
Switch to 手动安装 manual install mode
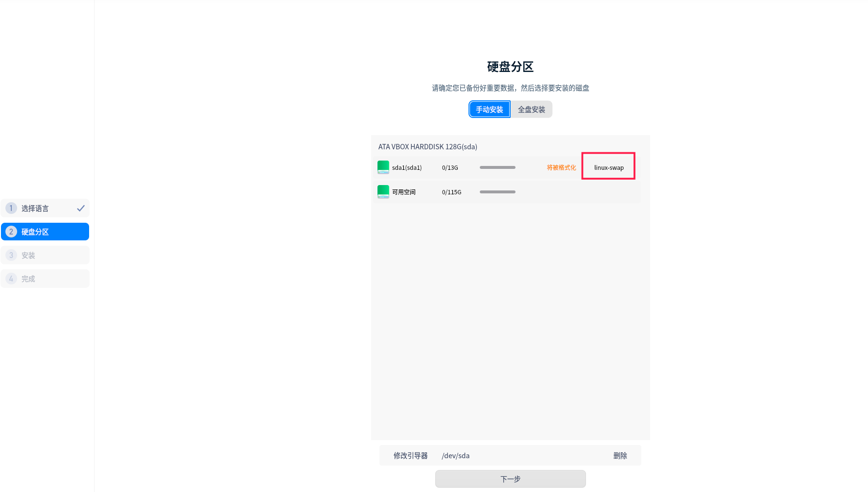pos(490,109)
